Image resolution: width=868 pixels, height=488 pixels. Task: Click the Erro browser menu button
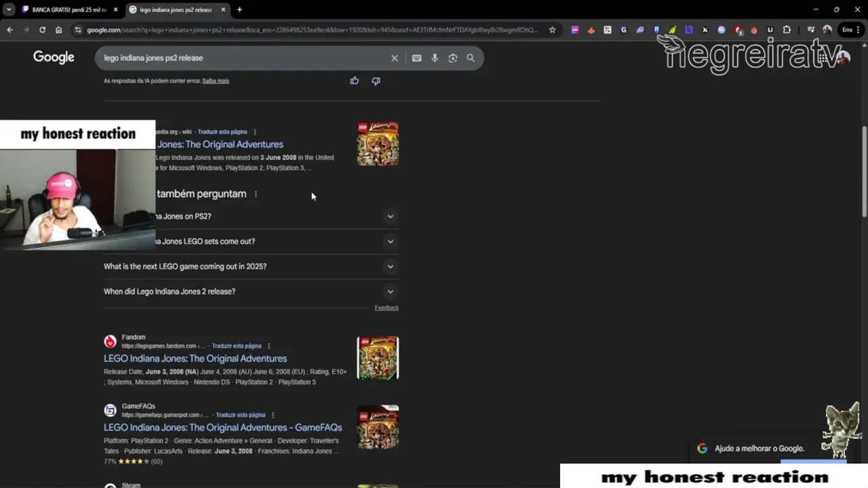pyautogui.click(x=850, y=30)
